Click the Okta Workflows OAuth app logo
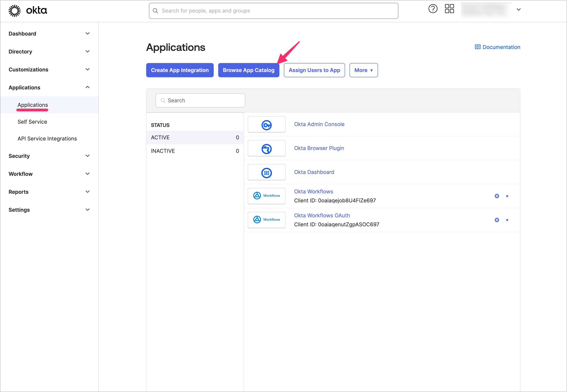This screenshot has width=567, height=392. point(266,220)
